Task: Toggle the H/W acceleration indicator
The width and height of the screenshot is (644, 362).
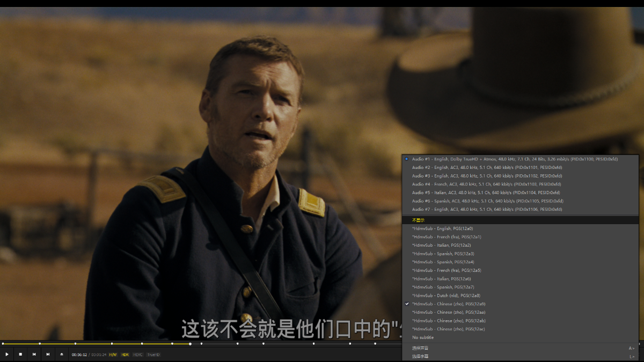Action: (x=113, y=354)
